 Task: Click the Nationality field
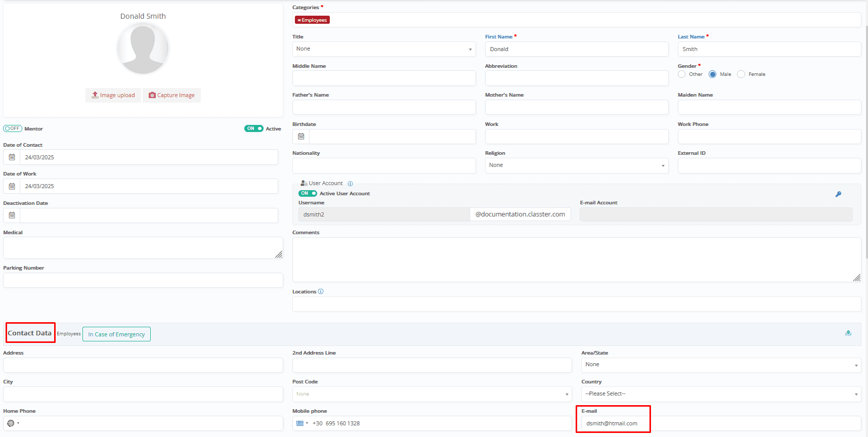tap(384, 165)
